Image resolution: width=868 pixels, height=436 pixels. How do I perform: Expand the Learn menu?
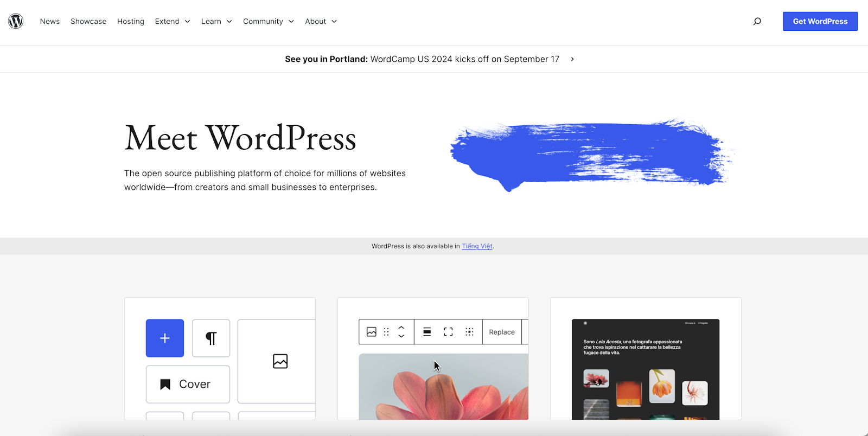coord(216,22)
